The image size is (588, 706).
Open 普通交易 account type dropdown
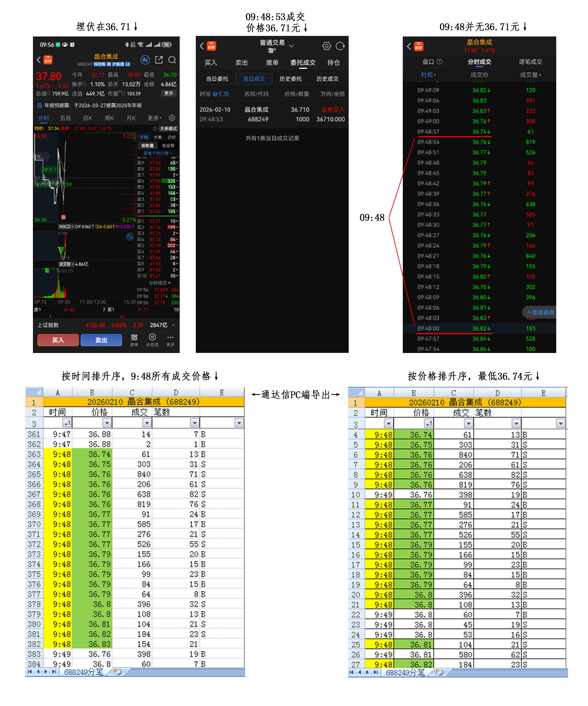pyautogui.click(x=291, y=45)
